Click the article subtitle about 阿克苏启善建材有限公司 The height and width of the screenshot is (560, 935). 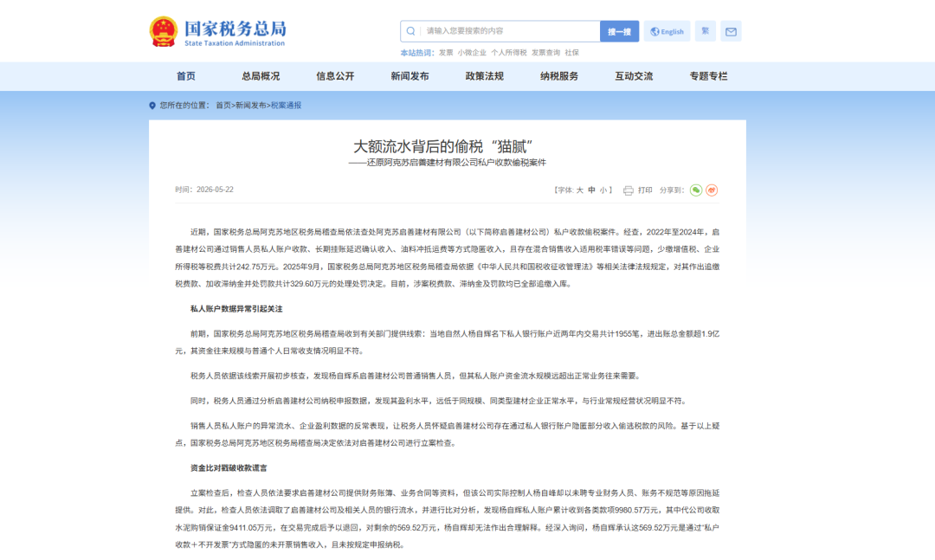(x=448, y=163)
